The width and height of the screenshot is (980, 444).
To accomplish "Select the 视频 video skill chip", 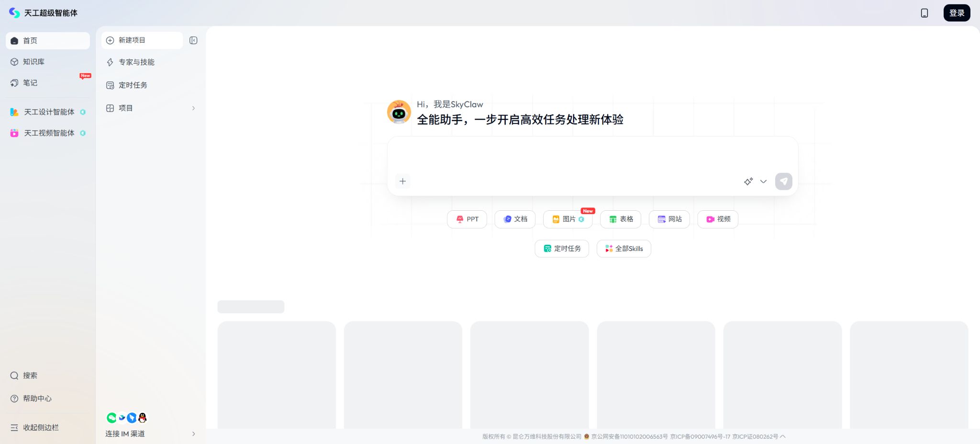I will point(718,219).
